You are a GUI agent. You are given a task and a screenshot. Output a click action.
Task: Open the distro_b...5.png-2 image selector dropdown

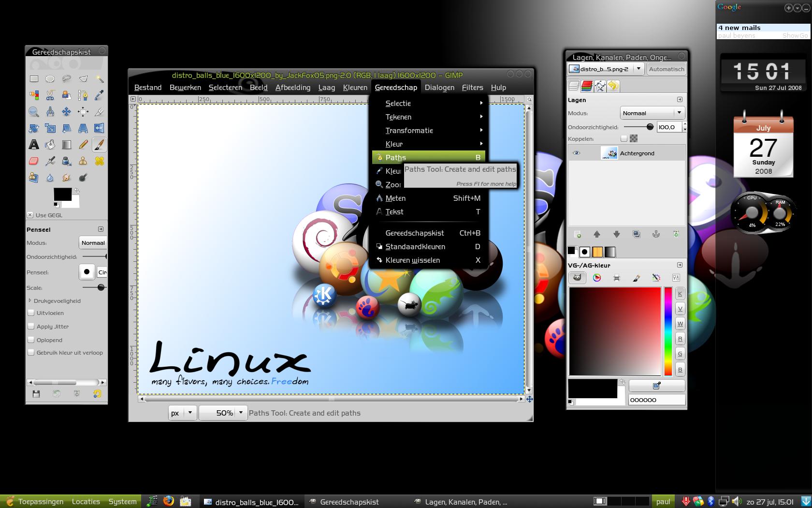(x=606, y=69)
